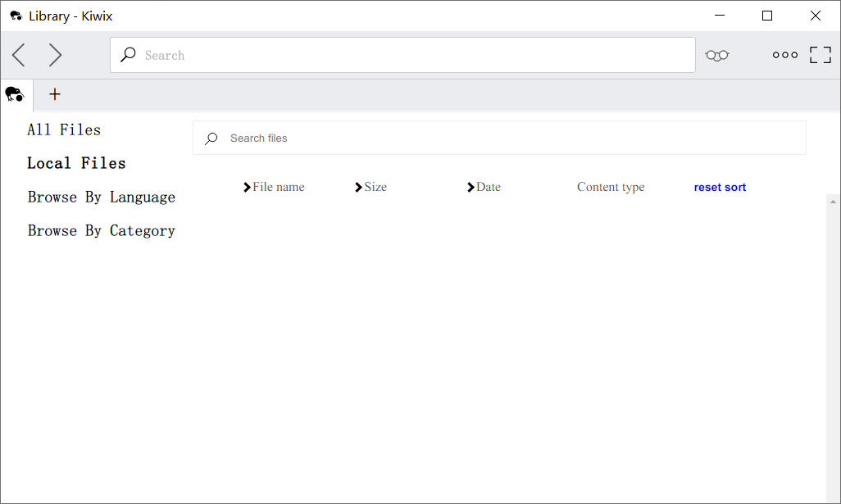841x504 pixels.
Task: Select the Kiwix library tab
Action: coord(15,95)
